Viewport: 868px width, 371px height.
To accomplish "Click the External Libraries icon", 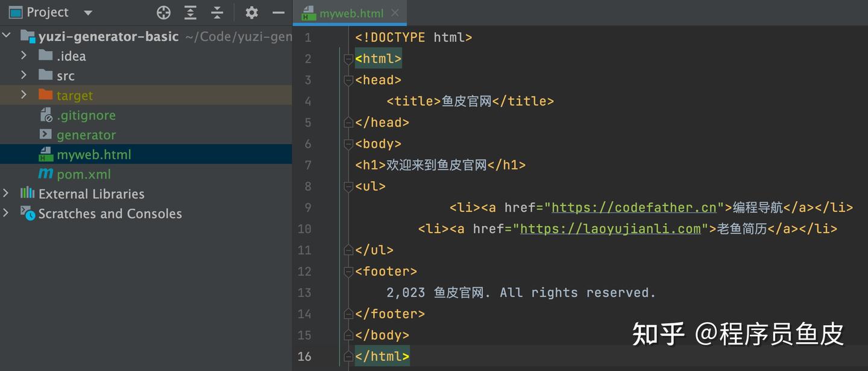I will [x=27, y=194].
